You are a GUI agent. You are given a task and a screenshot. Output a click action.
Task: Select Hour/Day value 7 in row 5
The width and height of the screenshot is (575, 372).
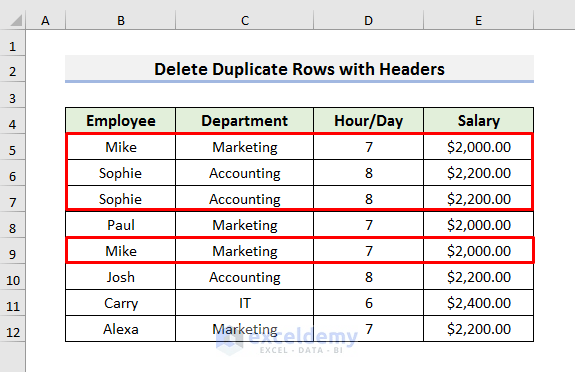point(369,147)
